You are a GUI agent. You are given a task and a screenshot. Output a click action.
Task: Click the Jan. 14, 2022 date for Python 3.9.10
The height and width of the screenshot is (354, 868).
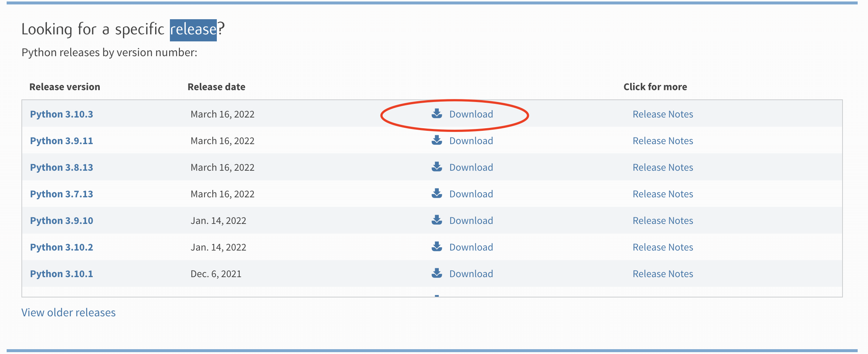(x=218, y=221)
